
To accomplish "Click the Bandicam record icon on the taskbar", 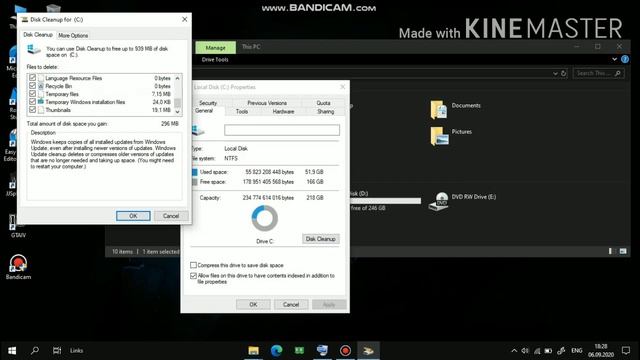I will coord(345,351).
